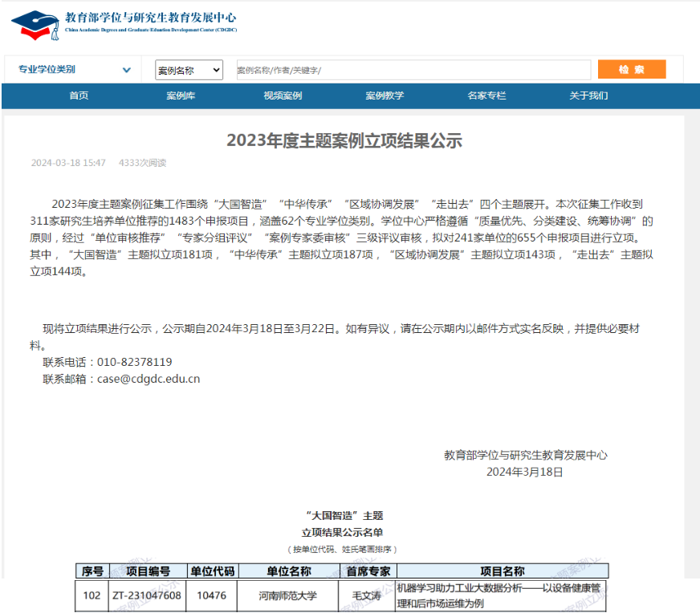
Task: Click the 首席专家 column header
Action: pos(368,571)
